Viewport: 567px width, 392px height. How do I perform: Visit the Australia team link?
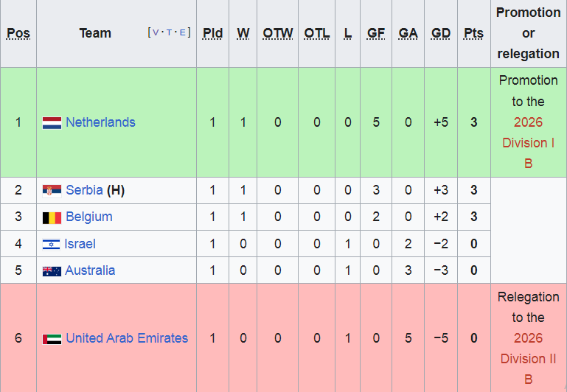(90, 270)
